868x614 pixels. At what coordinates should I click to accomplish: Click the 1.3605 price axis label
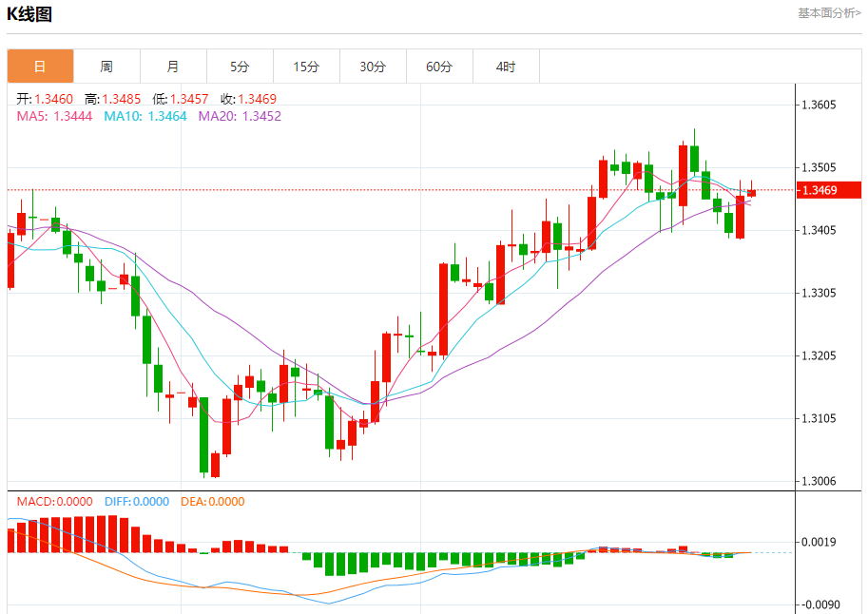[819, 105]
